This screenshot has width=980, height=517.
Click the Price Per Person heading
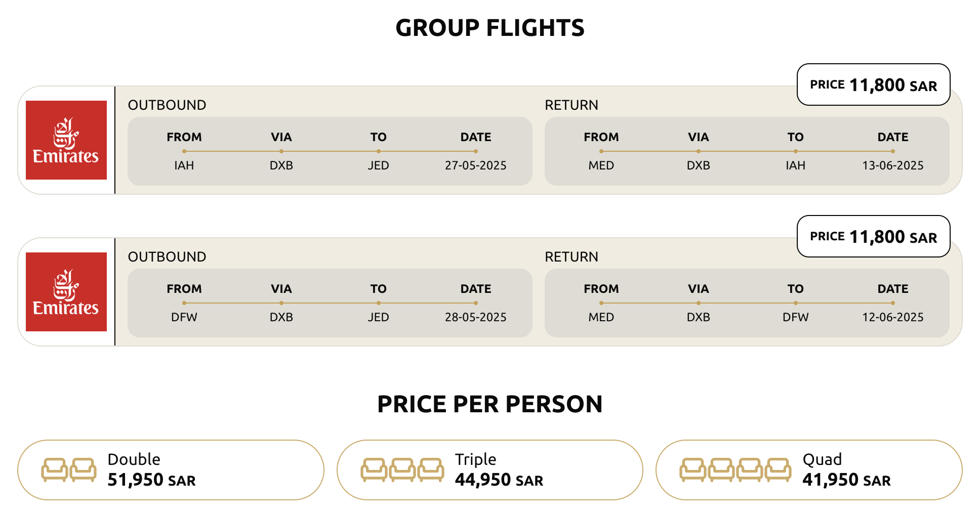pyautogui.click(x=489, y=404)
